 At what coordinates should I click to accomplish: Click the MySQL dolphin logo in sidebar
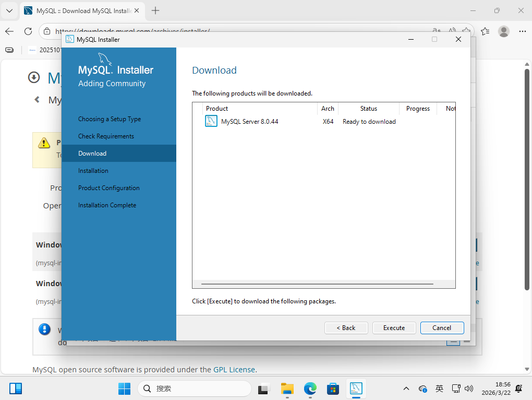coord(104,58)
